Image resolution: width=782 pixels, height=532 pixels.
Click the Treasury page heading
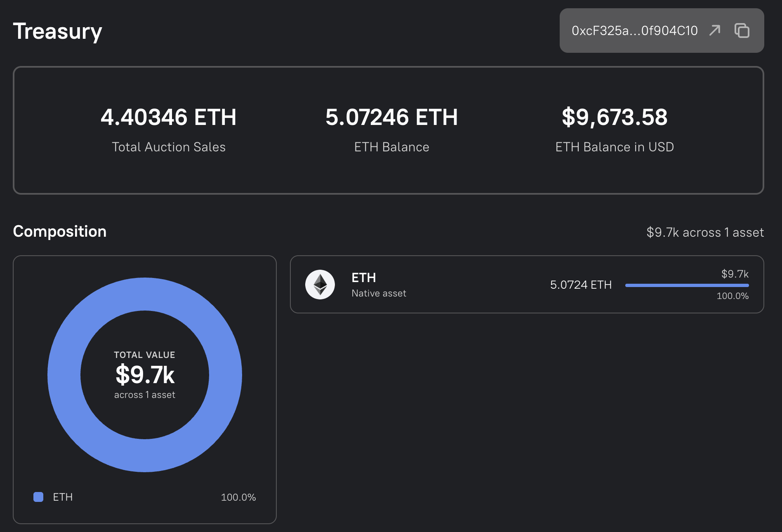[x=58, y=32]
